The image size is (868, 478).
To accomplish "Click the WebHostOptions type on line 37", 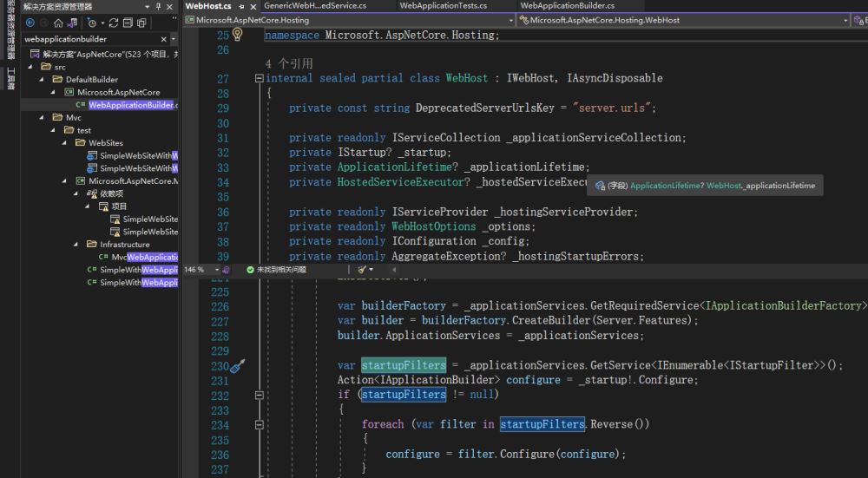I will coord(433,226).
